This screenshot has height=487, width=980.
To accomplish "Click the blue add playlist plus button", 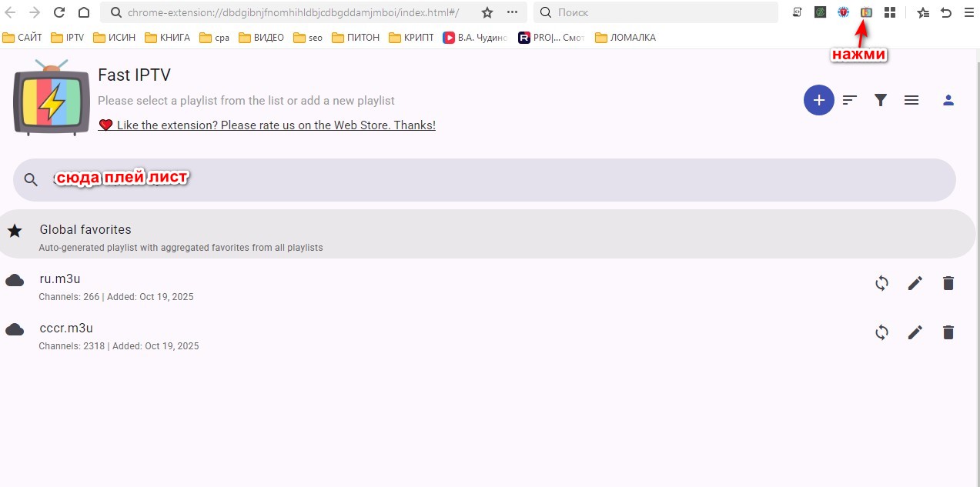I will [x=818, y=100].
